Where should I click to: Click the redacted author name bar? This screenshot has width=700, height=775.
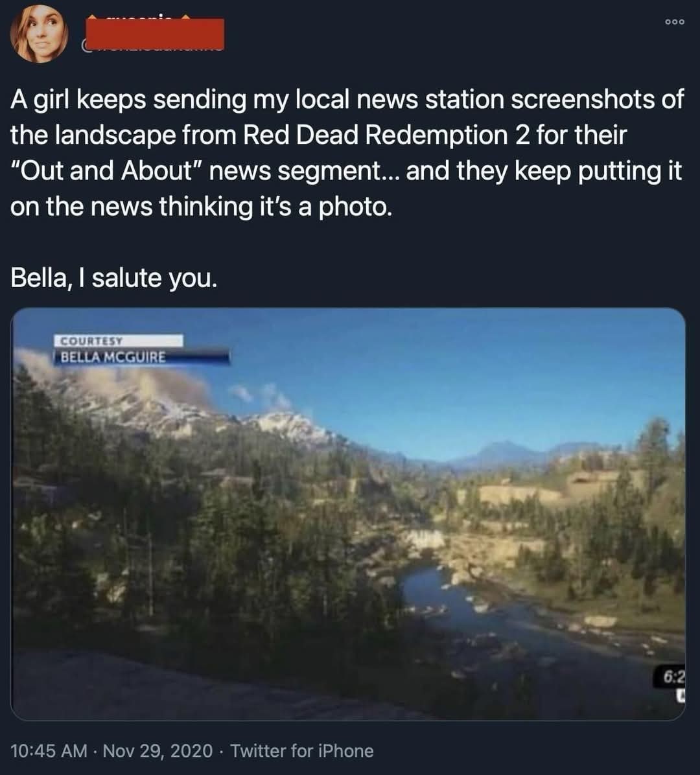coord(155,34)
